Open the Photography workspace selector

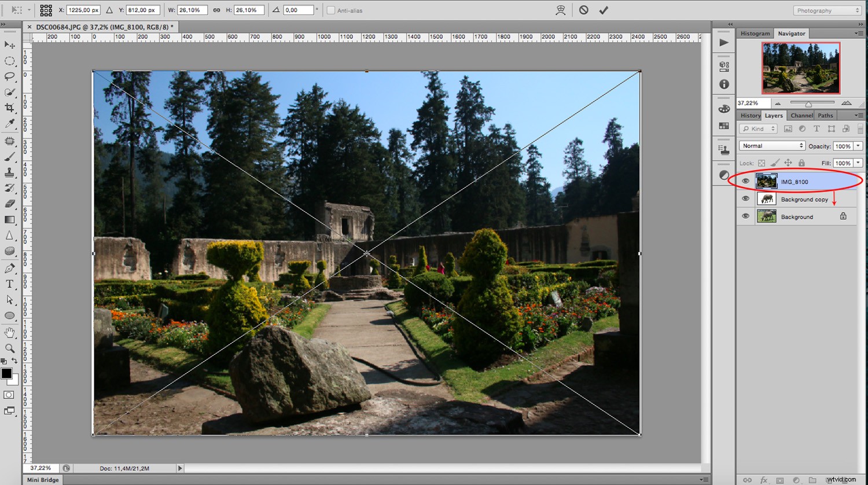pos(826,10)
